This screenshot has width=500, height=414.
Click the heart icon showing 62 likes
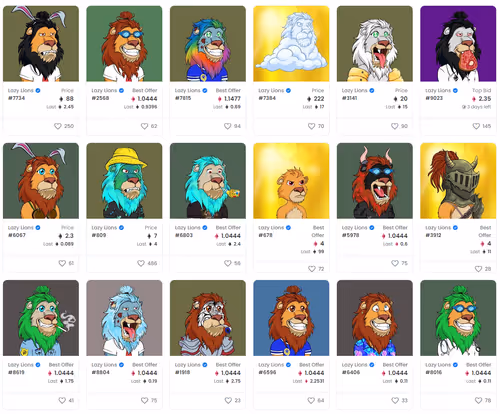click(144, 126)
